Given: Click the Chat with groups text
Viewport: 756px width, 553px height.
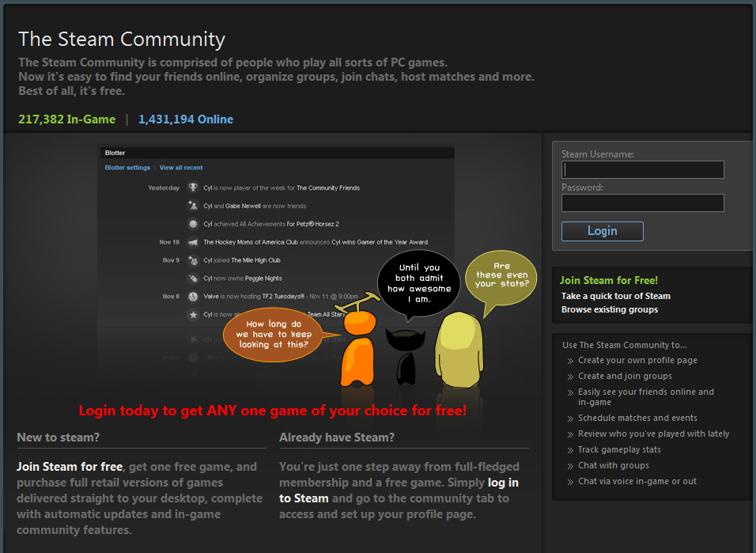Looking at the screenshot, I should coord(614,465).
